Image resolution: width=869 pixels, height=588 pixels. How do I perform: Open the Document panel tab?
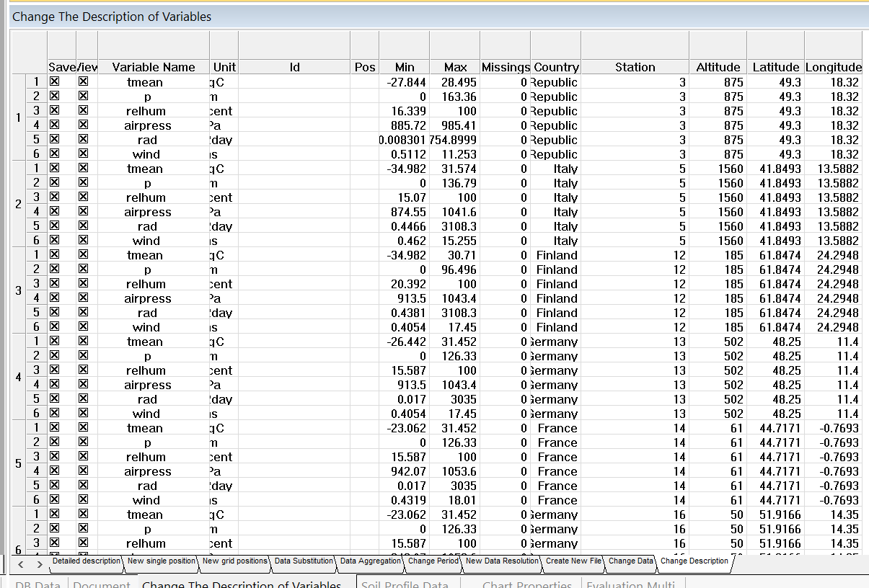click(102, 584)
